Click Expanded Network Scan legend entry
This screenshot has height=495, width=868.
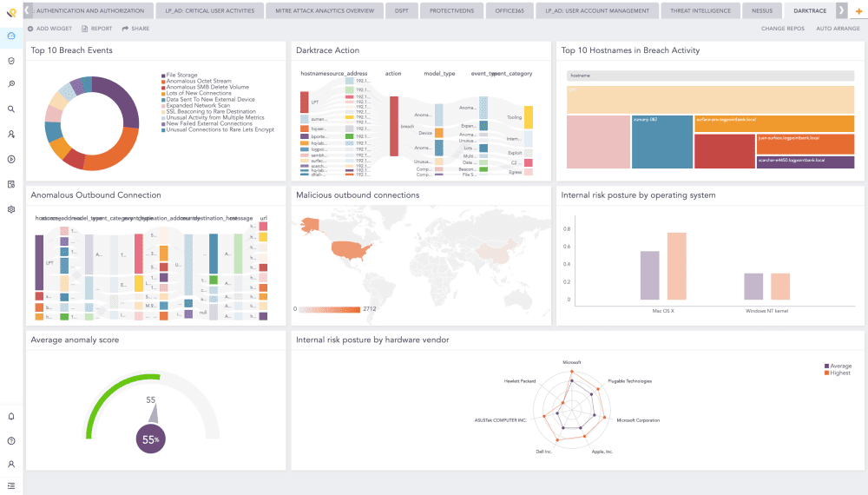(198, 105)
